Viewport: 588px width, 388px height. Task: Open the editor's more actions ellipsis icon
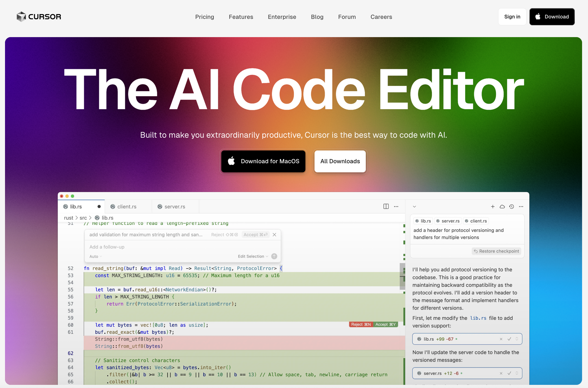click(396, 207)
